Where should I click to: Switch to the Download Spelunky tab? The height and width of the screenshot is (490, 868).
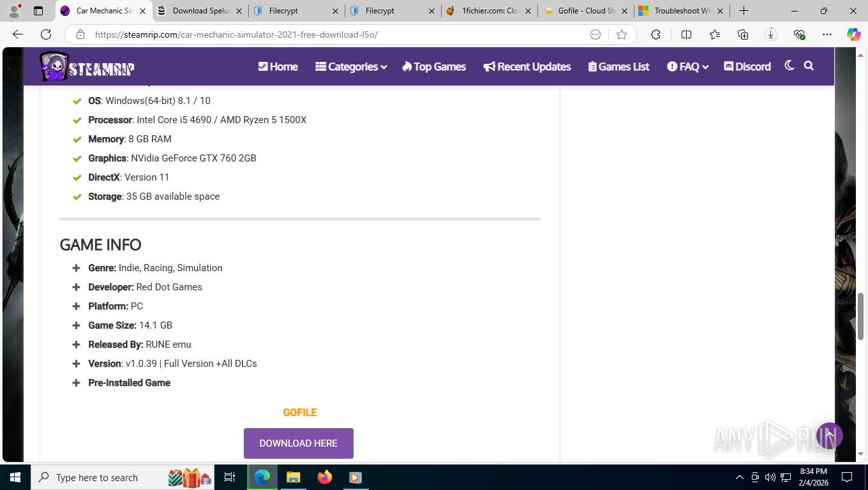(200, 11)
